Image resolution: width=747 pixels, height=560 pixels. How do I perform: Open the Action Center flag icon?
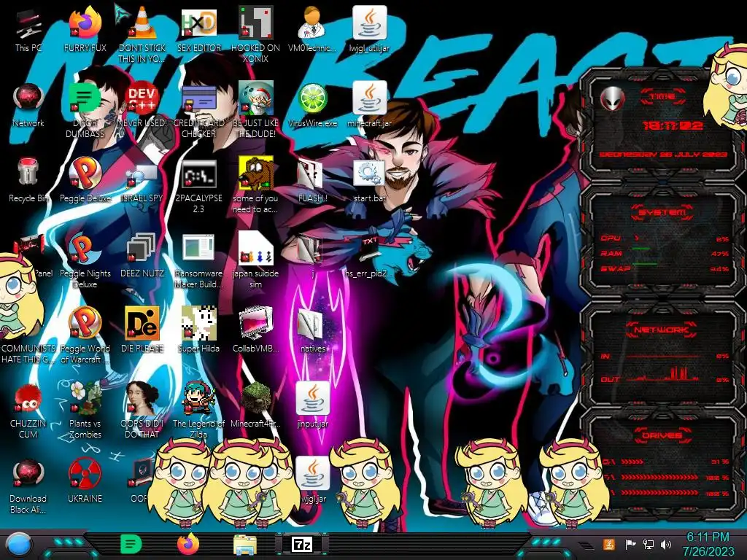click(630, 544)
